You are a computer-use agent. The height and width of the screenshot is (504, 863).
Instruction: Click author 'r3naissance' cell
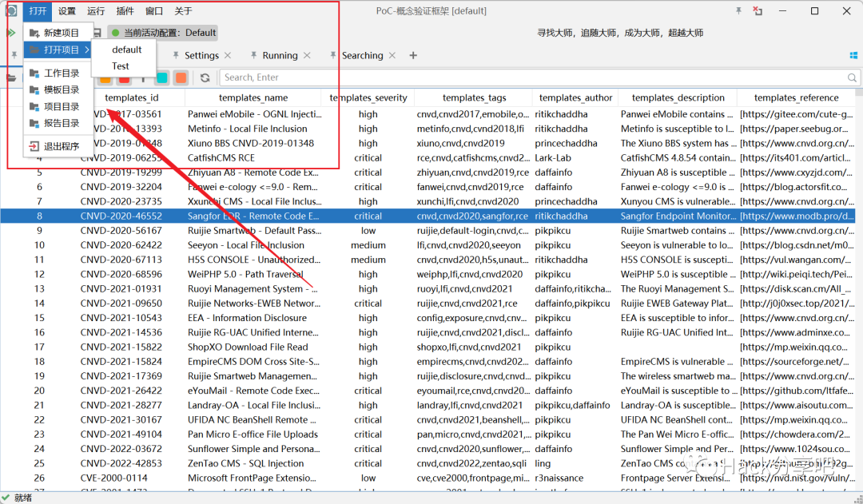[x=559, y=478]
